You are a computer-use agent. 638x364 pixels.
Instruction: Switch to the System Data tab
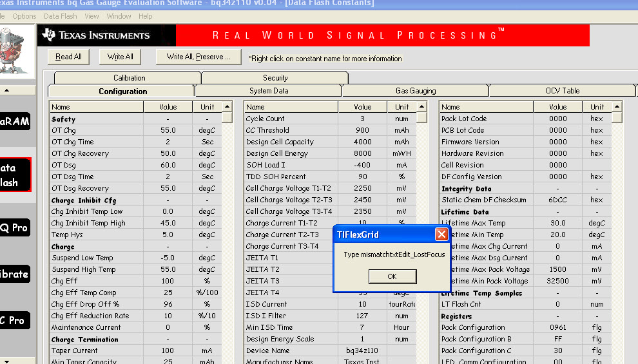point(269,91)
